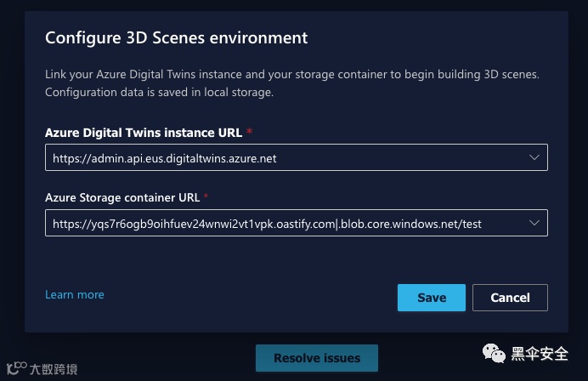
Task: Click the Configure 3D Scenes environment title
Action: coord(176,37)
